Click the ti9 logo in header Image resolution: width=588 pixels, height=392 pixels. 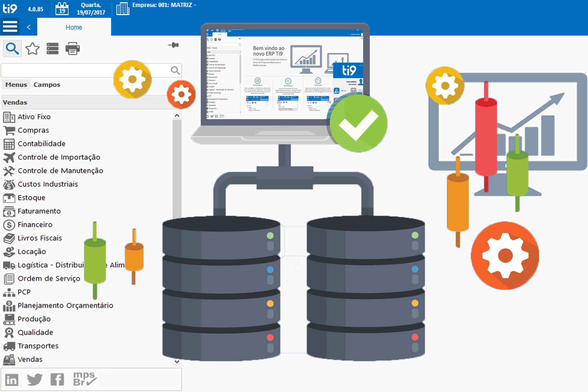(10, 8)
